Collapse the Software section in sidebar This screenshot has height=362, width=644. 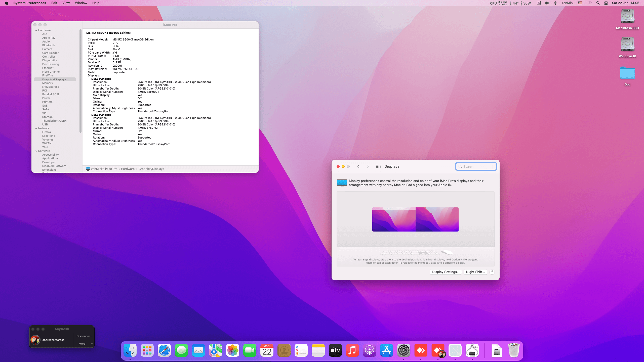[36, 151]
